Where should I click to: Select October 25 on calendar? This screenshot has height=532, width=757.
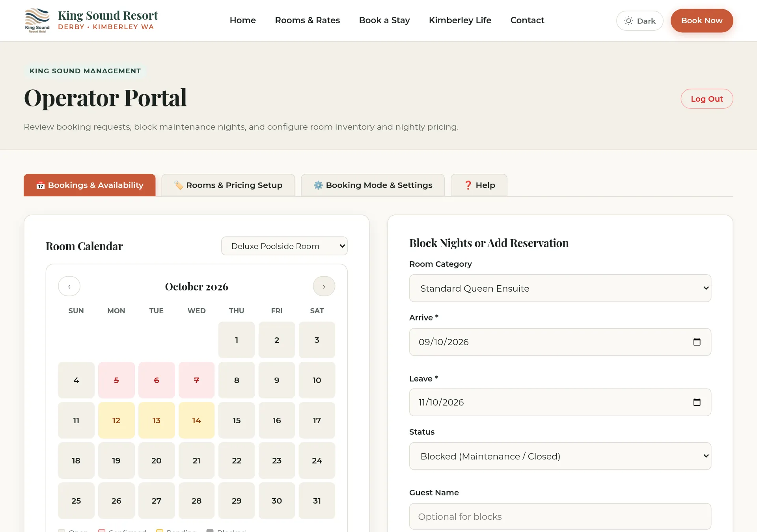[76, 500]
